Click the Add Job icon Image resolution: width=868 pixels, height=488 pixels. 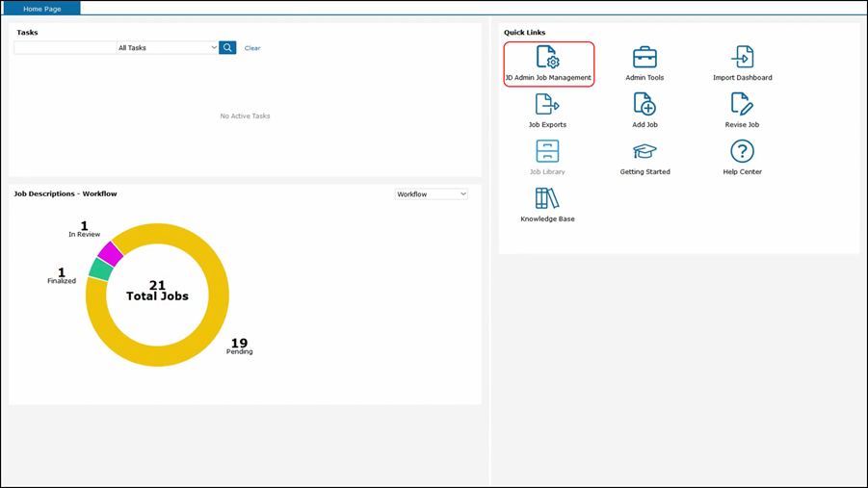(x=644, y=105)
